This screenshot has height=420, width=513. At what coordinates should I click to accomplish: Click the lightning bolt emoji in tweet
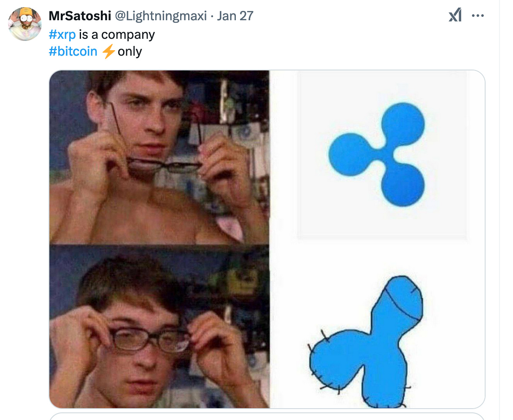coord(108,51)
